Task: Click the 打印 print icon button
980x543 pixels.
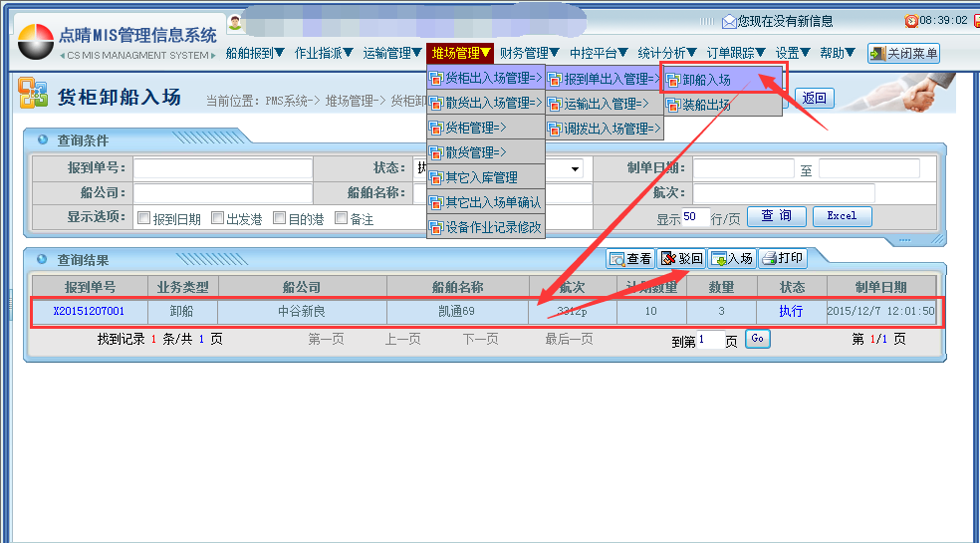Action: click(782, 259)
